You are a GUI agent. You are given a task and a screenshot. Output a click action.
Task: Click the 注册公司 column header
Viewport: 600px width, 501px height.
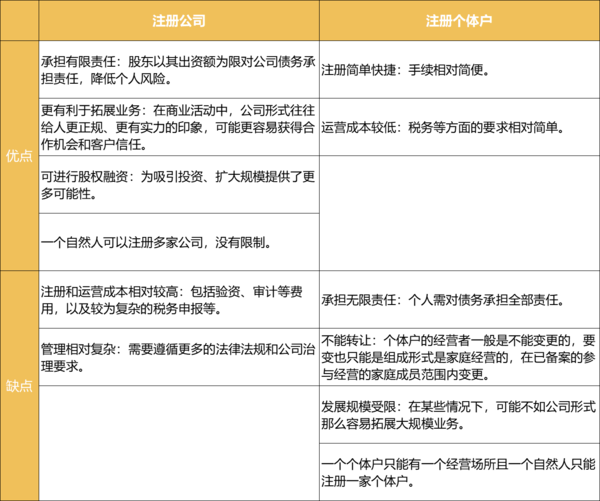click(179, 20)
